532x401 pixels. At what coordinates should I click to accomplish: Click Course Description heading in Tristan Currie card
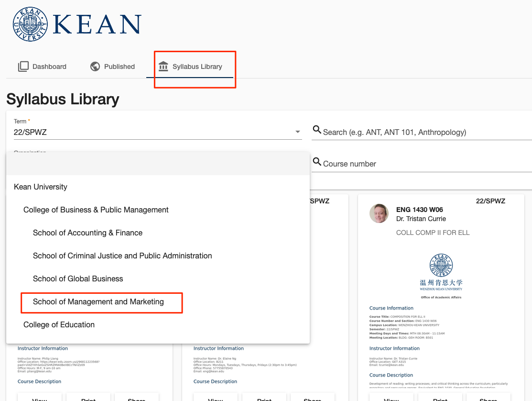(391, 375)
